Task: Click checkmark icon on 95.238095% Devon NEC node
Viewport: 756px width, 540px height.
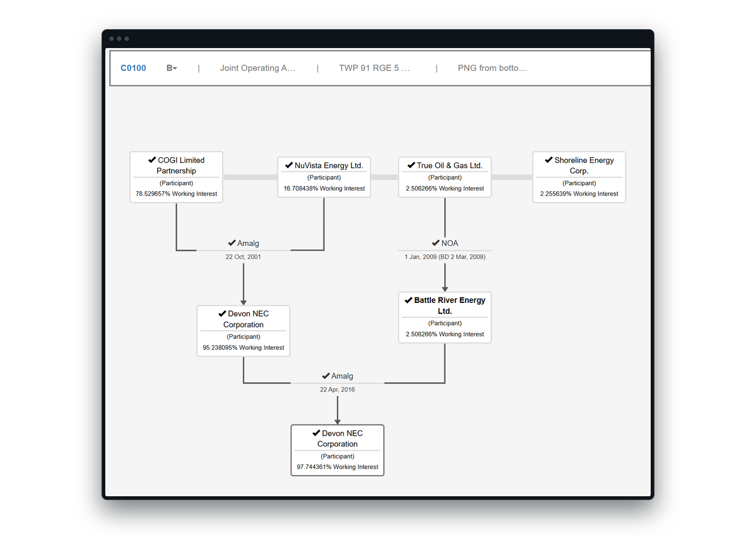Action: tap(222, 314)
